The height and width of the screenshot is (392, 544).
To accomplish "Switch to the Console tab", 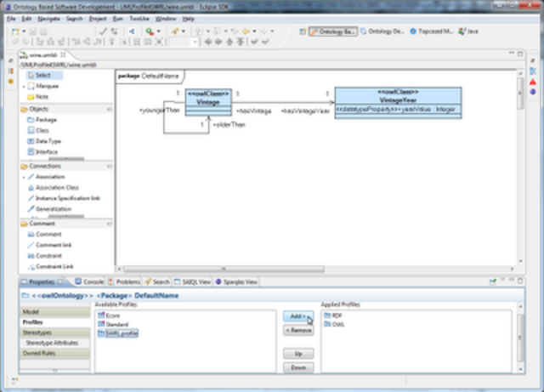I will [x=89, y=282].
